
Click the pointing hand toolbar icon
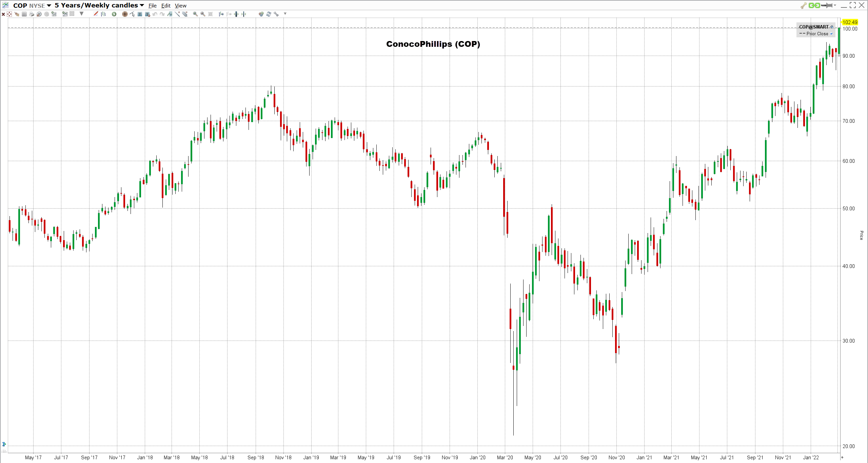17,14
